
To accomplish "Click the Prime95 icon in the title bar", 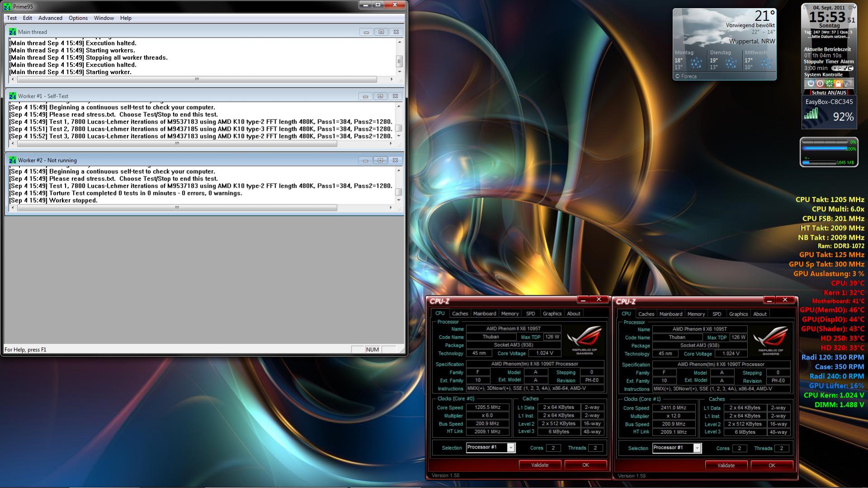I will point(7,6).
